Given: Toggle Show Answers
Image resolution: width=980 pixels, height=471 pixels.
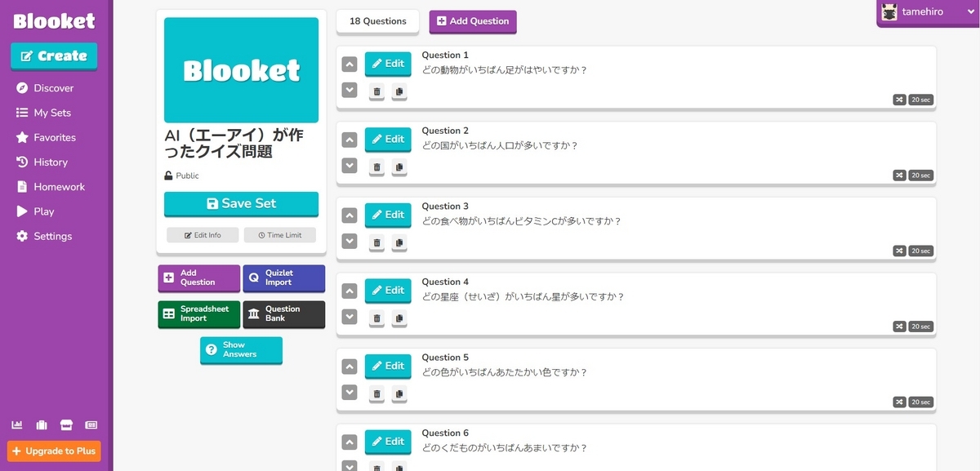Looking at the screenshot, I should tap(241, 349).
